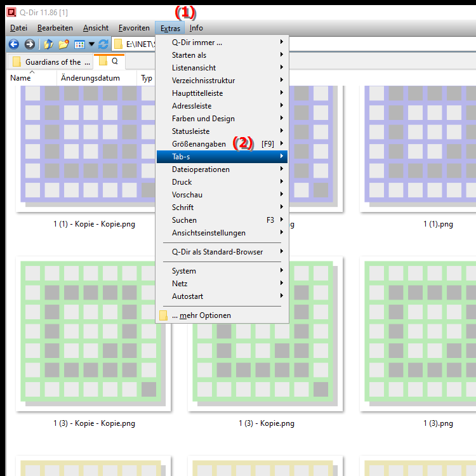
Task: Click the folder icon beside mehr Optionen
Action: (164, 315)
